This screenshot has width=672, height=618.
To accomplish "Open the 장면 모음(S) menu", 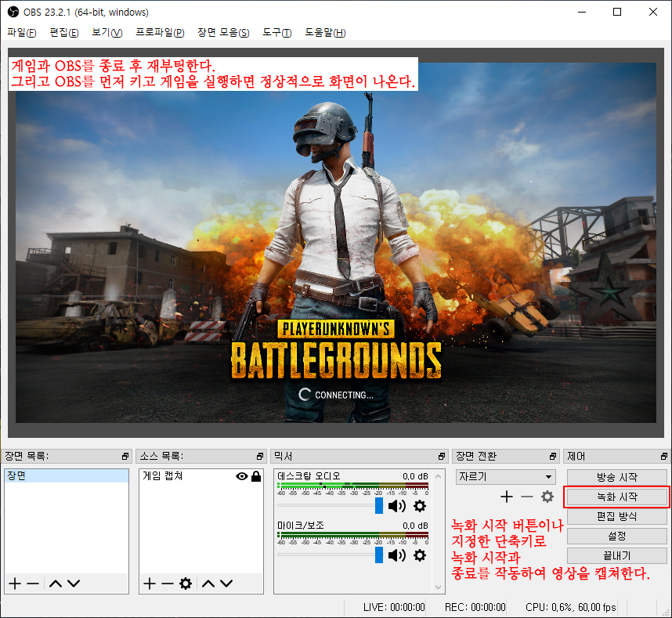I will coord(223,33).
